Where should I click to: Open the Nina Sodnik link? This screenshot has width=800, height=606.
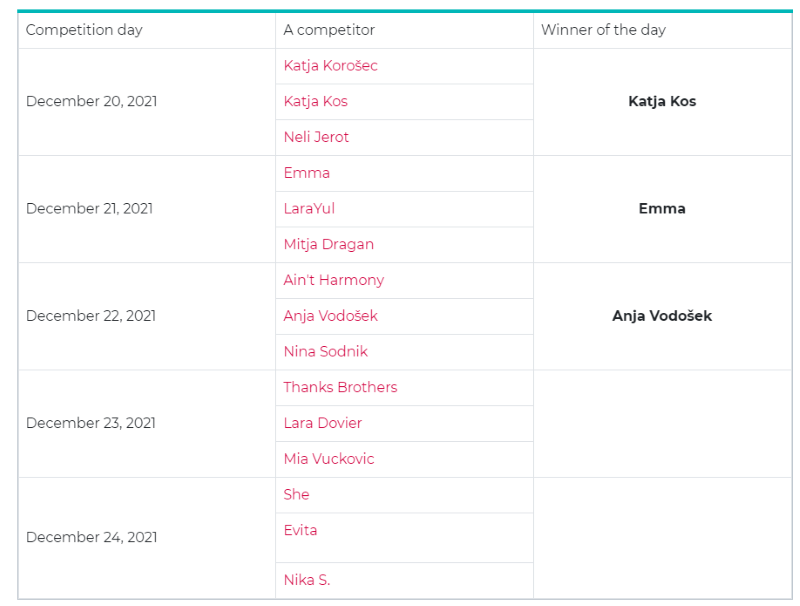point(325,351)
